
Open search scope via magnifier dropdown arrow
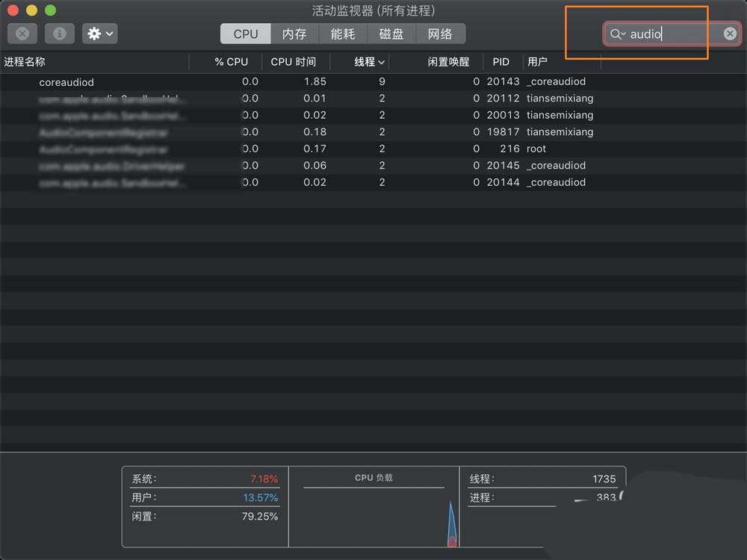point(622,34)
